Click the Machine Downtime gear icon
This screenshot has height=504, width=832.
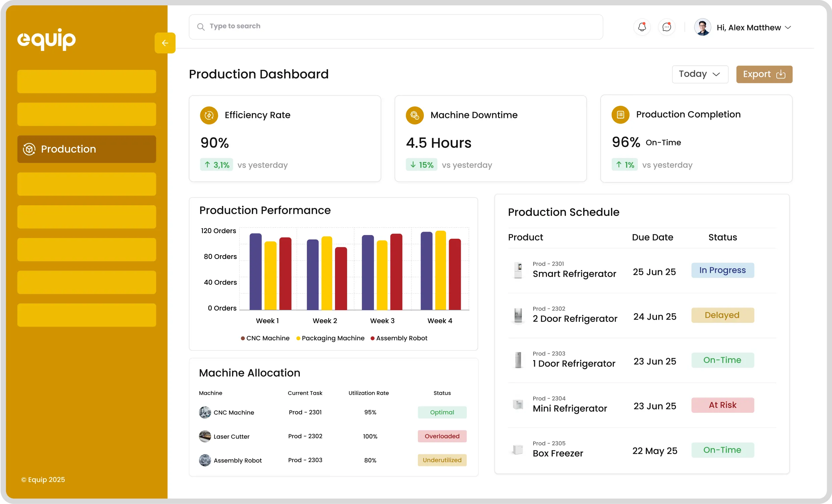[x=414, y=115]
